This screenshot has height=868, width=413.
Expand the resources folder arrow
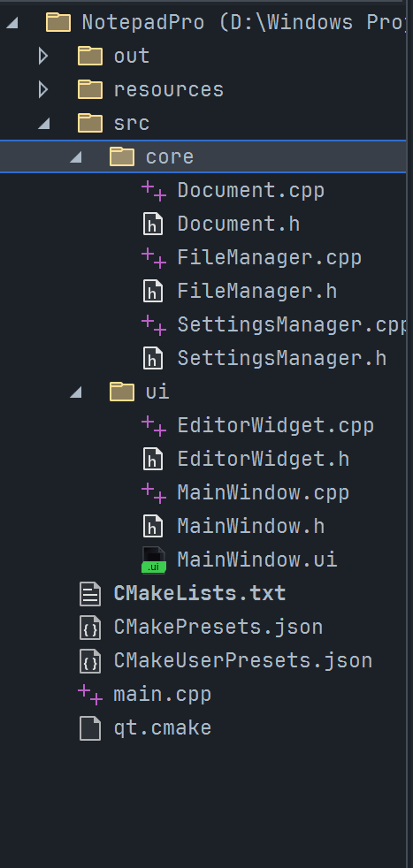coord(43,89)
